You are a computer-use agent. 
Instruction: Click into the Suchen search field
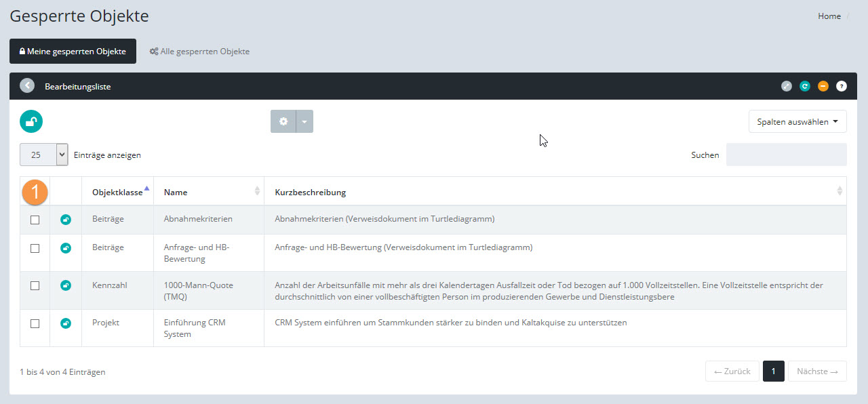pyautogui.click(x=786, y=155)
